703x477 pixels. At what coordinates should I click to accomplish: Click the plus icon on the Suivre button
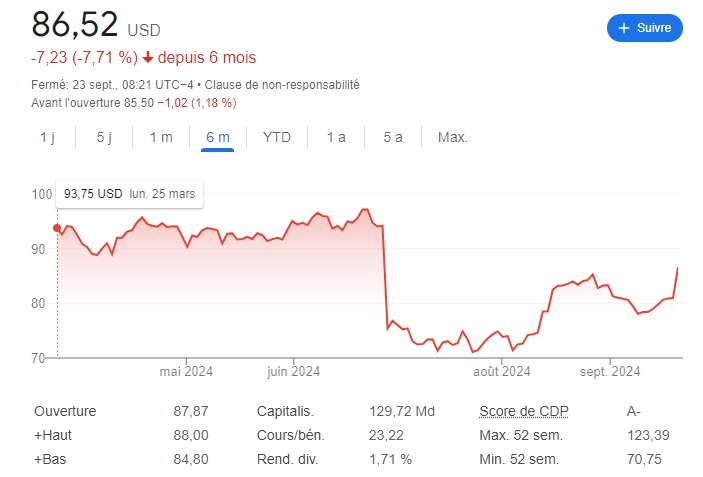pyautogui.click(x=624, y=28)
